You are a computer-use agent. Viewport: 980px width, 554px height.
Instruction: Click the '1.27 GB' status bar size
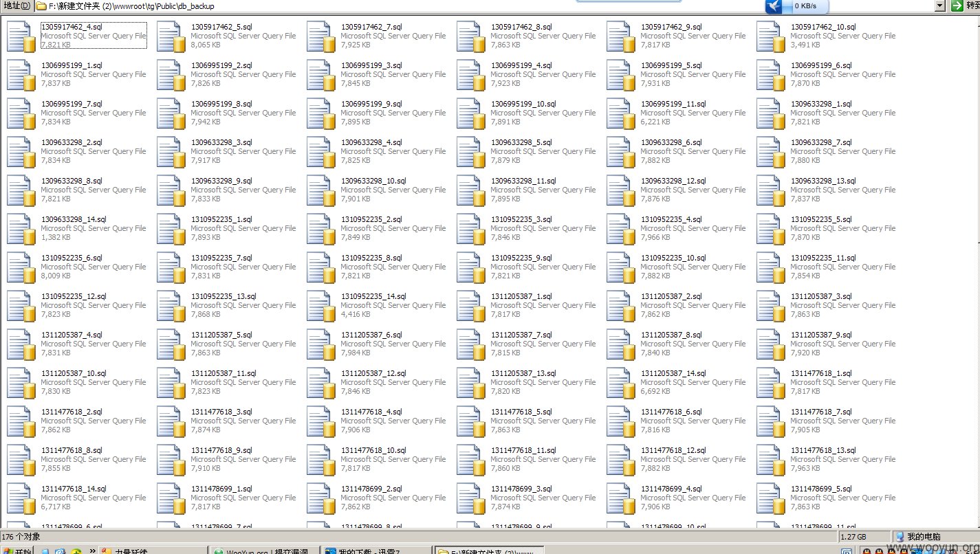[852, 537]
